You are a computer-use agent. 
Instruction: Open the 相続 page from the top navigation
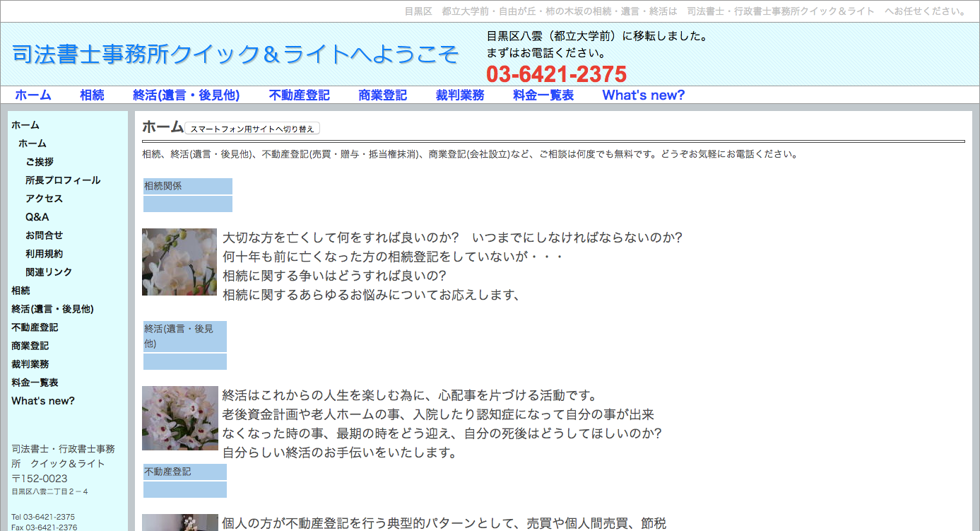point(92,94)
